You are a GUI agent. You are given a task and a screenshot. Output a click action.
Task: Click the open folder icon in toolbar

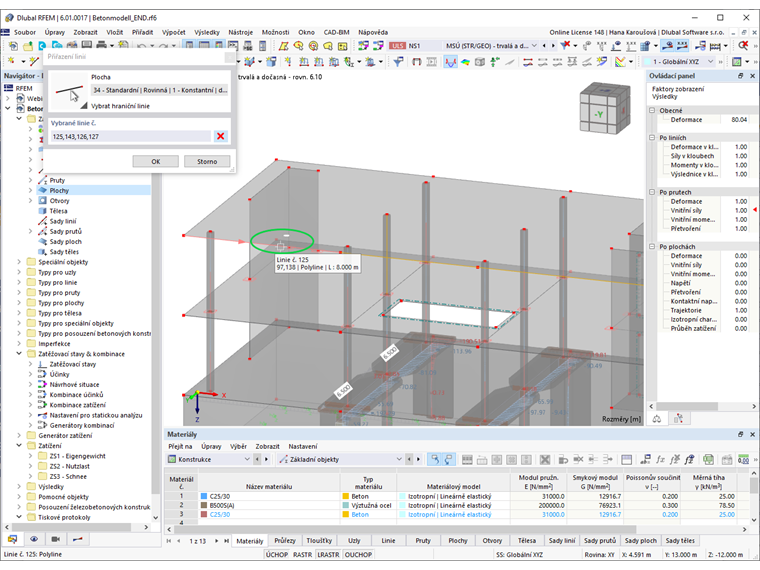28,46
